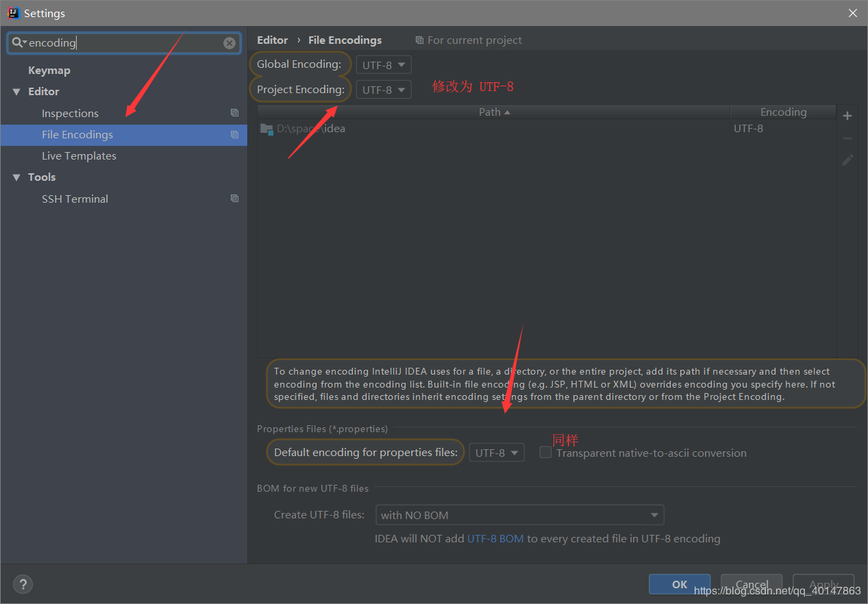Enable Transparent native-to-ascii conversion checkbox
Viewport: 868px width, 604px height.
click(x=545, y=453)
